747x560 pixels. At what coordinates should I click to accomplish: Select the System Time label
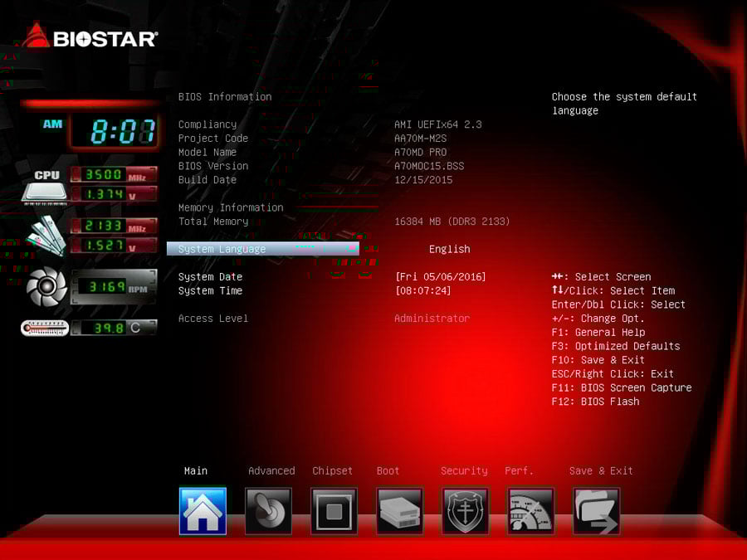pos(210,290)
